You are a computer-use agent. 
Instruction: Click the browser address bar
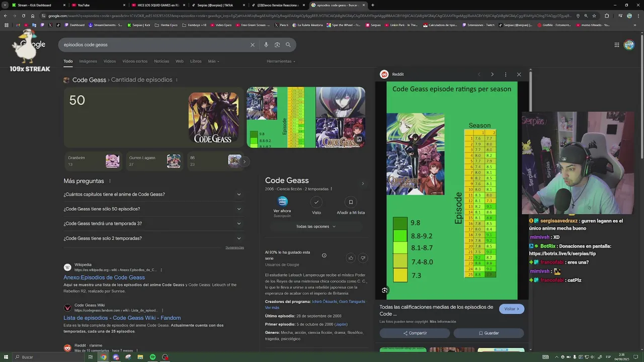312,16
